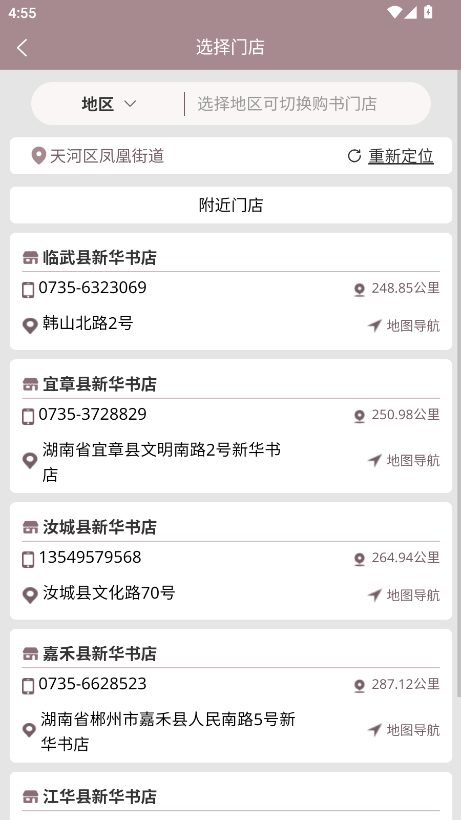
Task: Select 嘉禾县新华书店 store name
Action: pos(99,653)
